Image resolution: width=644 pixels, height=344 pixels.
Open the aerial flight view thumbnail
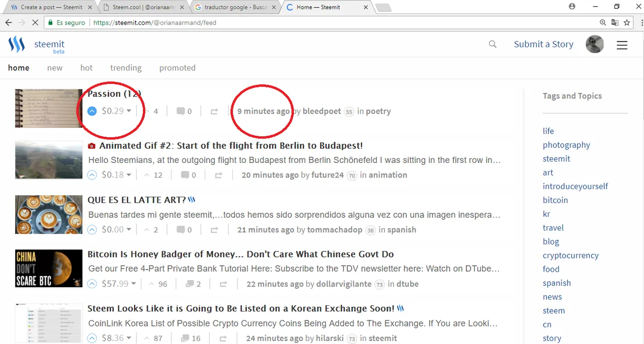(49, 159)
